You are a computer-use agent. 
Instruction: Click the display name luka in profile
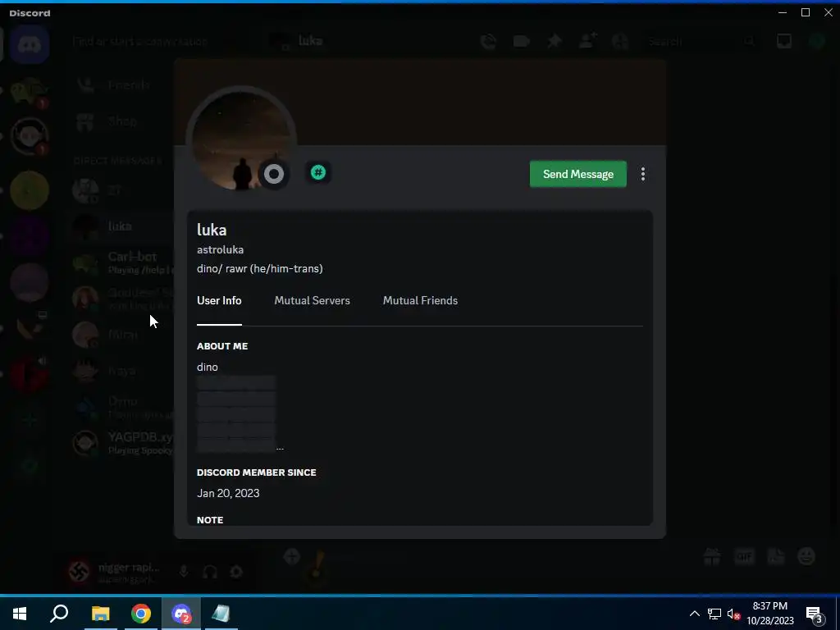212,230
